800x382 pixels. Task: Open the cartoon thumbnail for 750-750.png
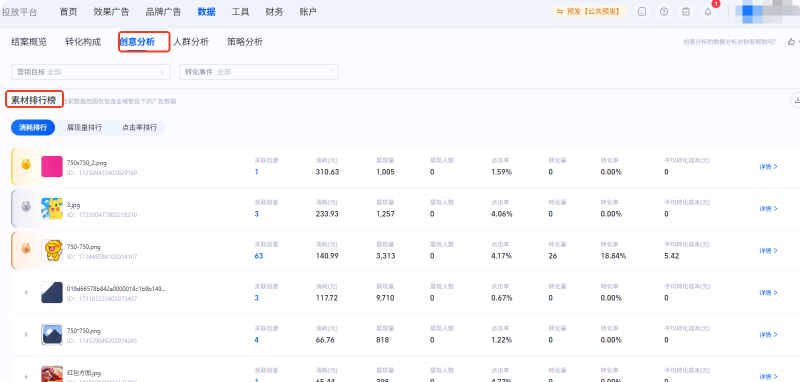tap(52, 250)
